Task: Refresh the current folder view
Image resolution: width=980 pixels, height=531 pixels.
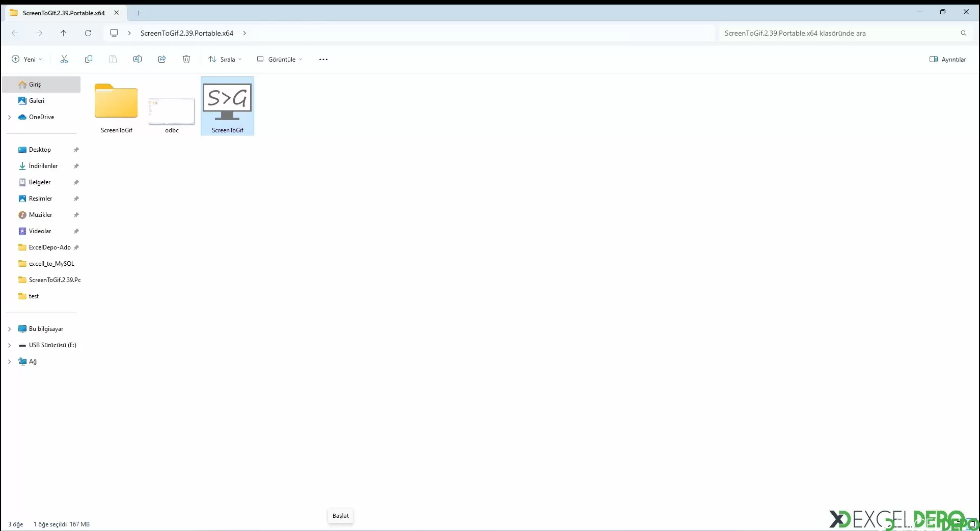Action: click(x=88, y=33)
